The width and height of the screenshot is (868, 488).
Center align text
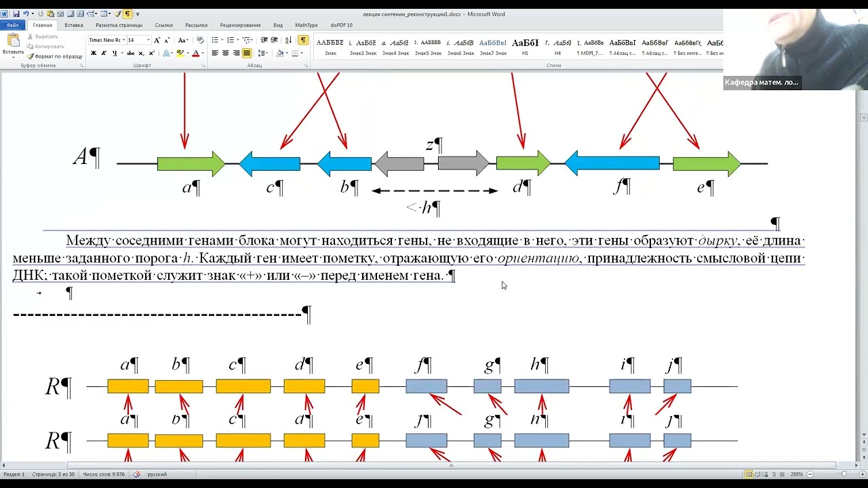click(x=225, y=53)
